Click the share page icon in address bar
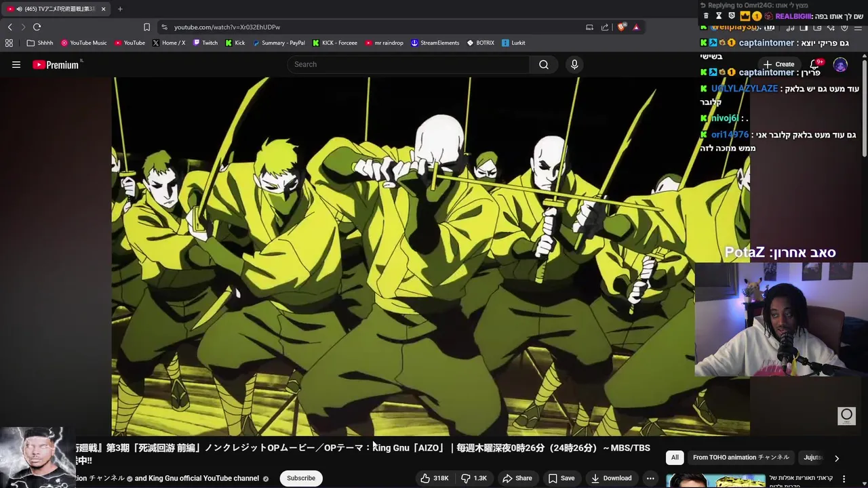Screen dimensions: 868x488 [x=605, y=27]
